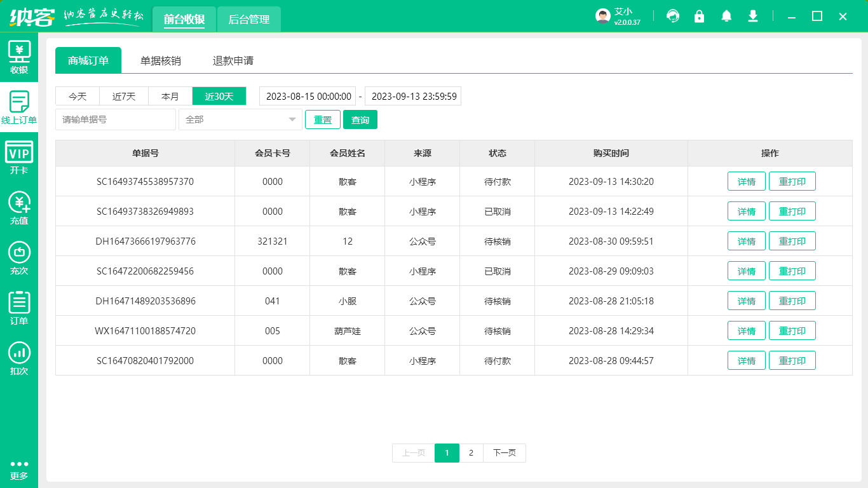Open 详情 for order DH16473666197963776
868x488 pixels.
[746, 241]
